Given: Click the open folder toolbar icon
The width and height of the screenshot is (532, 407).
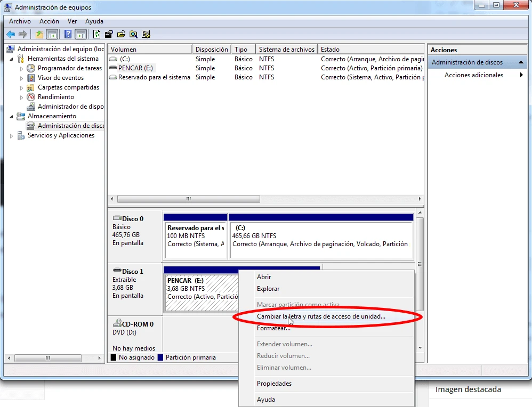Looking at the screenshot, I should click(121, 34).
